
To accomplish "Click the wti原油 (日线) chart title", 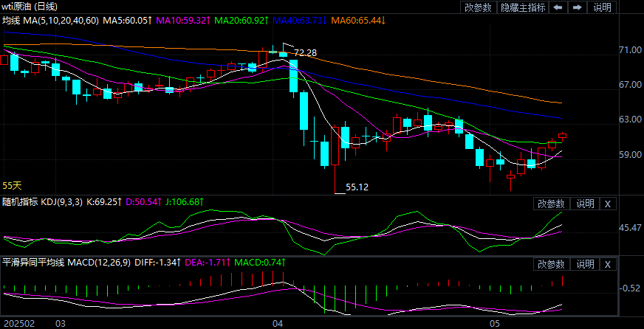I will [30, 6].
